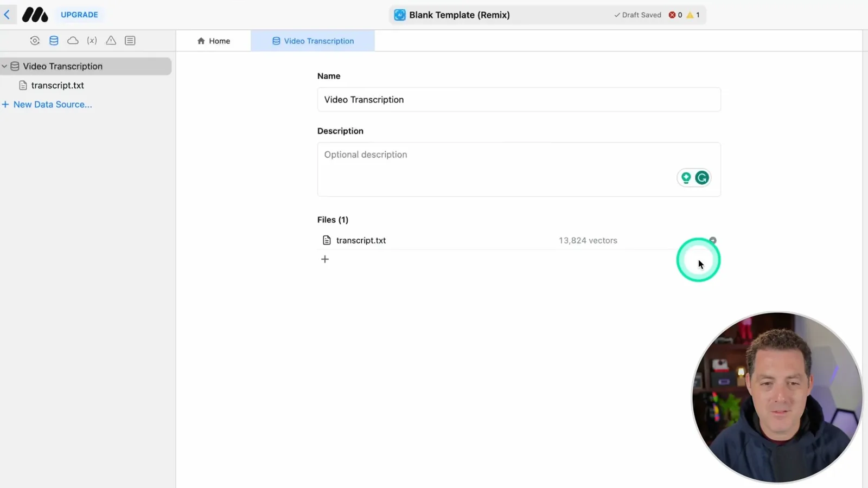Collapse the Video Transcription tree folder
This screenshot has width=868, height=488.
(4, 66)
